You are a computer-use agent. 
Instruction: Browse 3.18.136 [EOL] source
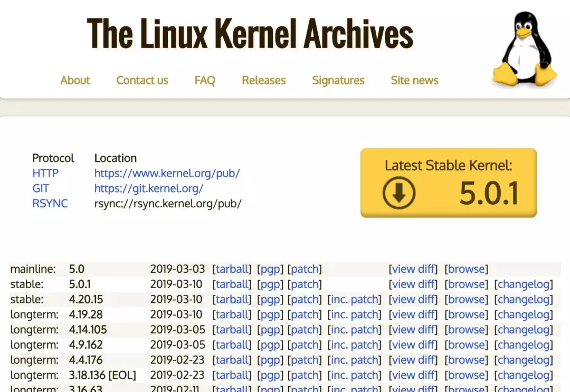tap(467, 376)
